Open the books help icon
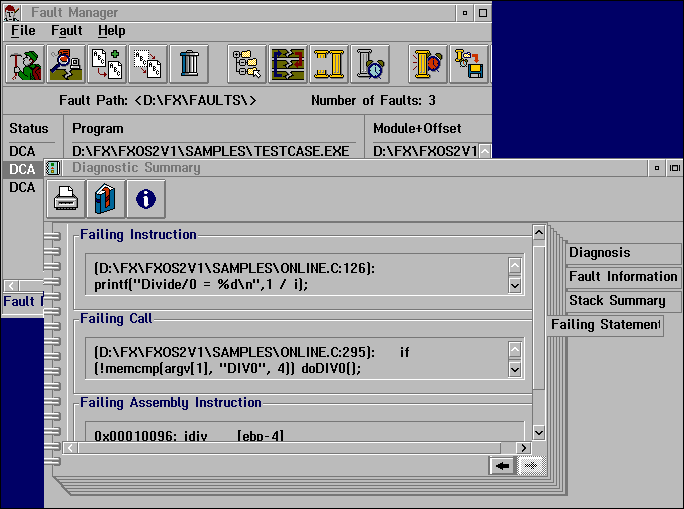The image size is (684, 509). pyautogui.click(x=106, y=198)
